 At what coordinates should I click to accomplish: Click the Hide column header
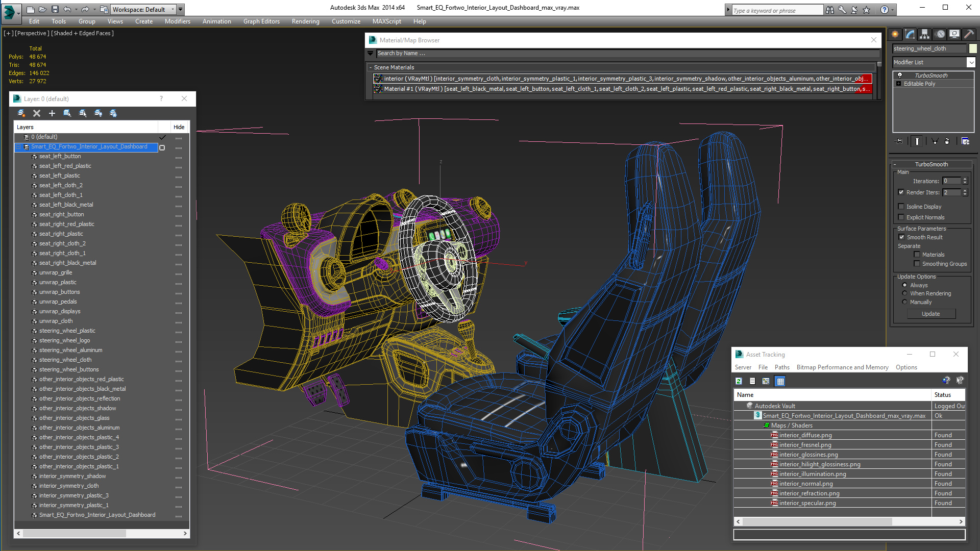point(179,127)
